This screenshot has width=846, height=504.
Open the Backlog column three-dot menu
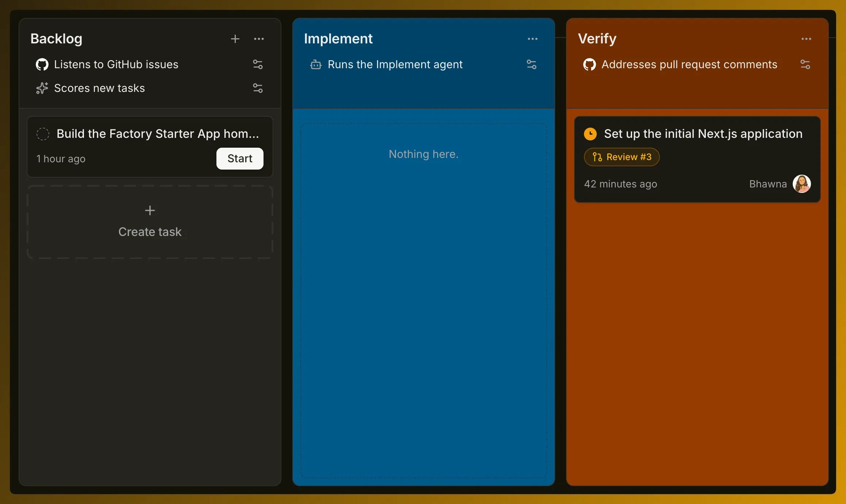click(x=259, y=39)
